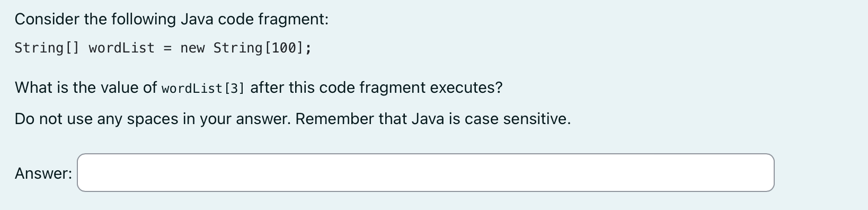Click the text "Consider the following Java code fragment:"
The image size is (868, 210).
(172, 20)
